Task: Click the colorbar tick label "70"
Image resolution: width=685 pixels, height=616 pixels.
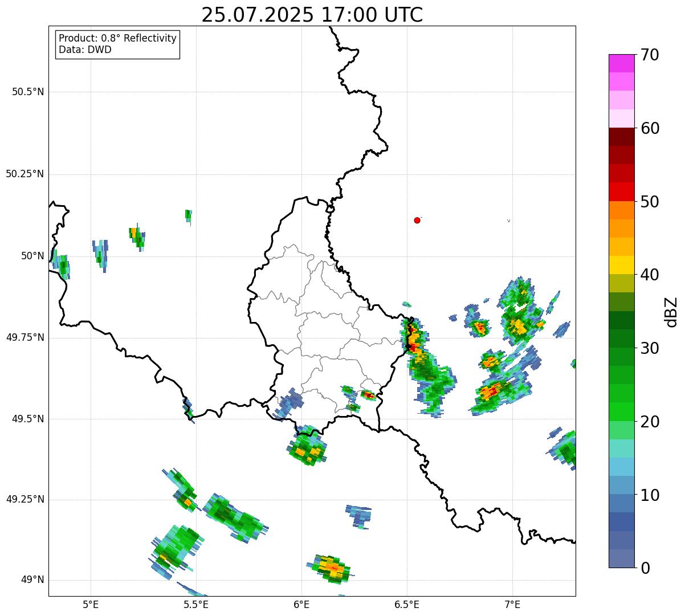Action: [650, 55]
